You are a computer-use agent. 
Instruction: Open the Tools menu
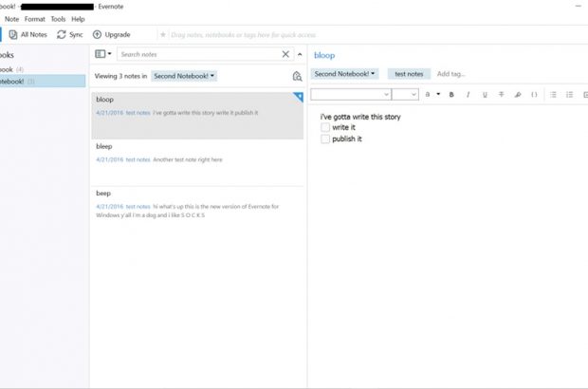(x=58, y=19)
